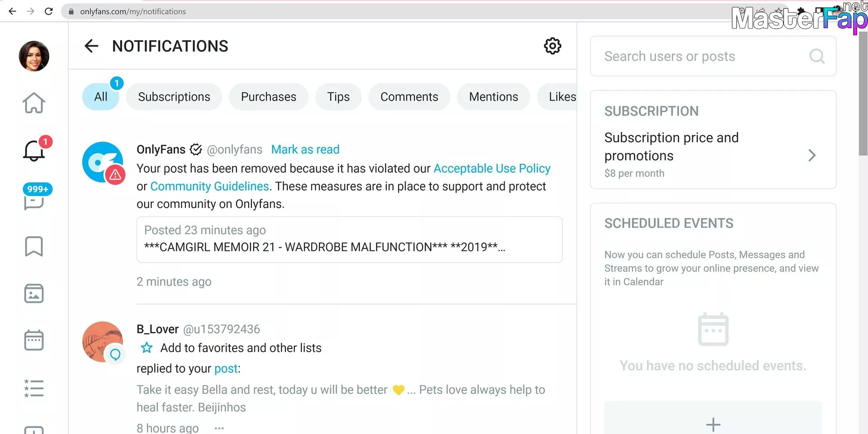The width and height of the screenshot is (868, 434).
Task: Open three-dots menu on B_Lover comment
Action: pos(219,428)
